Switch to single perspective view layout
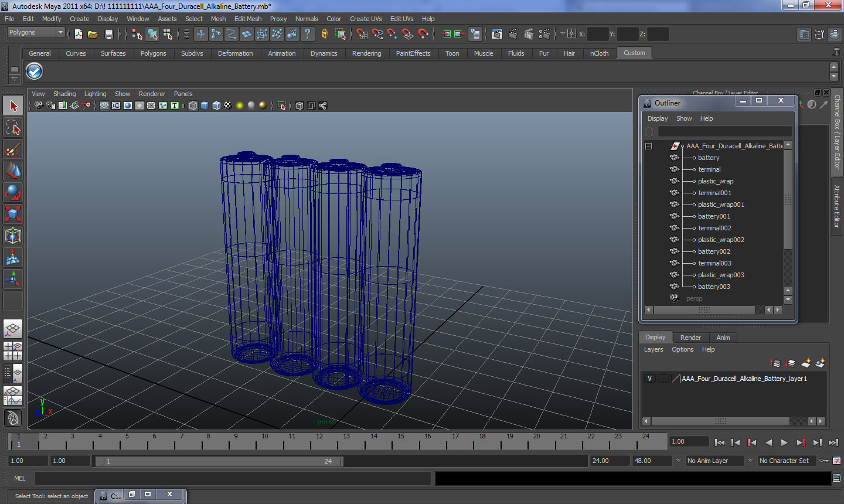 click(x=13, y=329)
